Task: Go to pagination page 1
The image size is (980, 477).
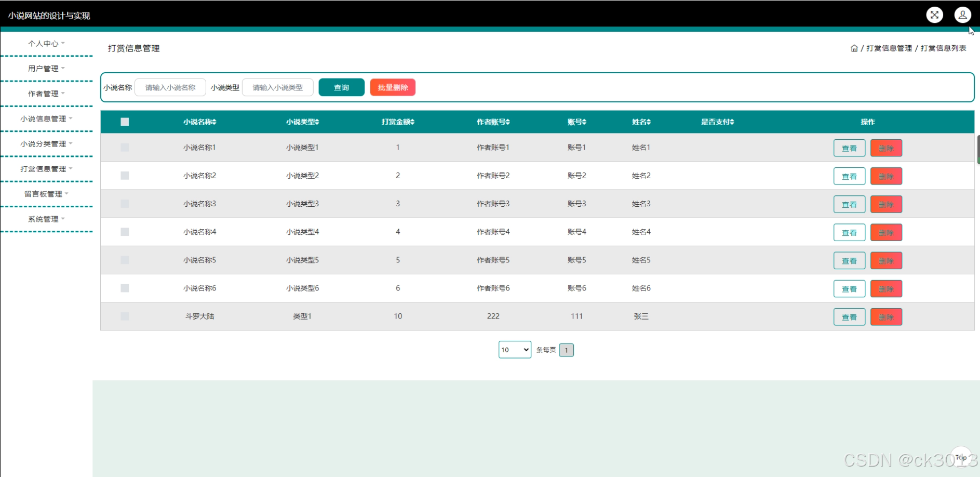Action: [x=566, y=350]
